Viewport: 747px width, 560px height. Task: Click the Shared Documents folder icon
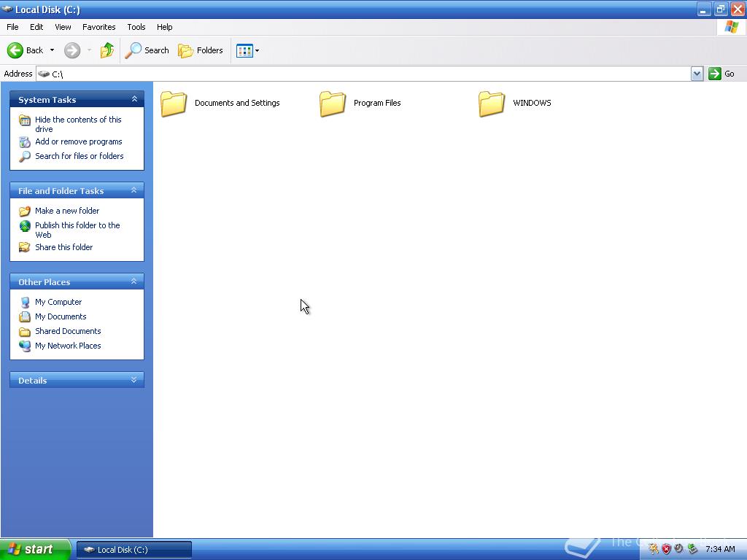pyautogui.click(x=25, y=332)
